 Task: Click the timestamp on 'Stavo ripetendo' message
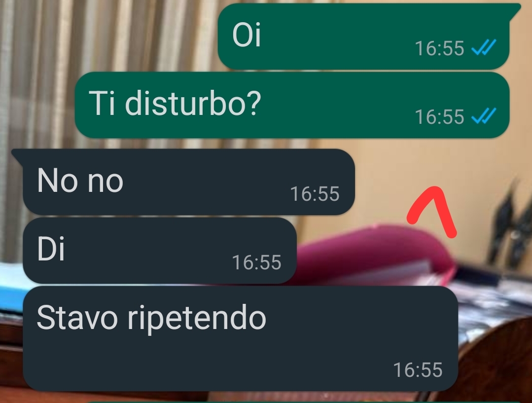[418, 370]
